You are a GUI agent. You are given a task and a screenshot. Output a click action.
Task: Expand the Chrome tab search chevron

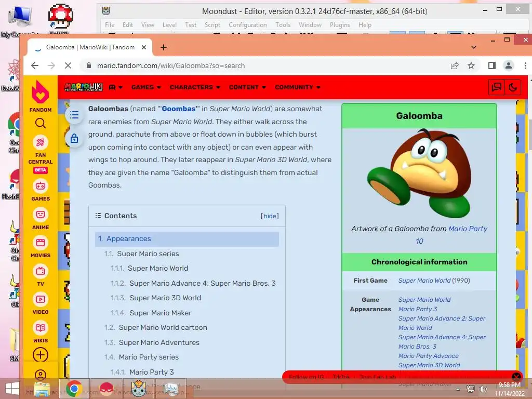pos(474,47)
